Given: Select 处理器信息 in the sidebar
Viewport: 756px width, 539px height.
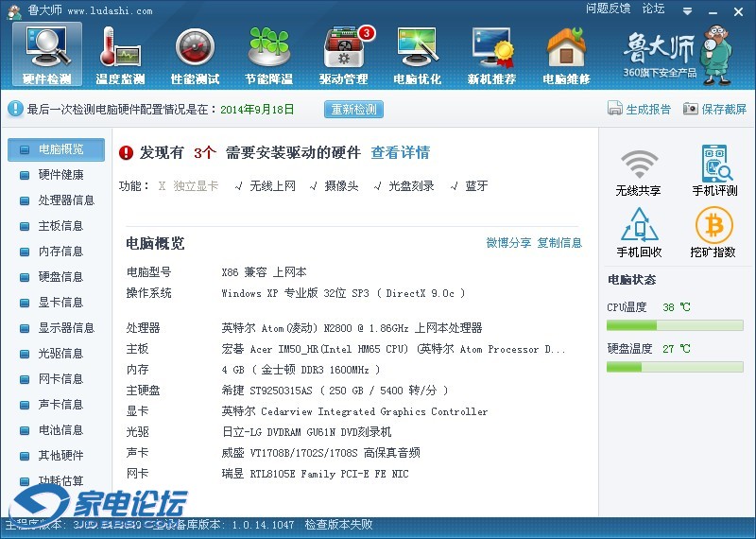Looking at the screenshot, I should point(66,200).
